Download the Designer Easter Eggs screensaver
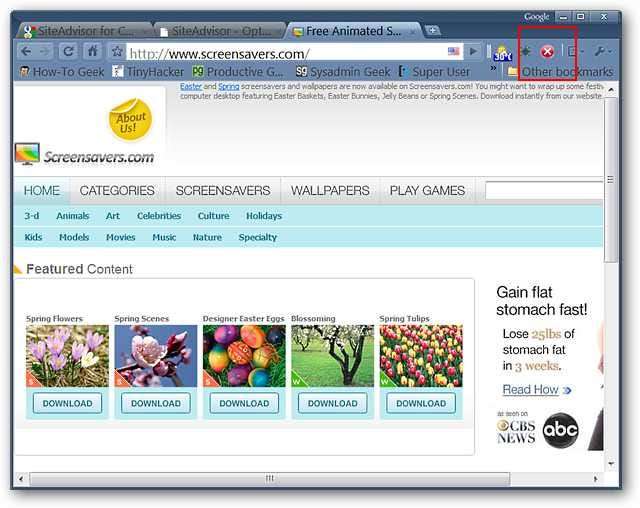The height and width of the screenshot is (508, 640). coord(244,403)
